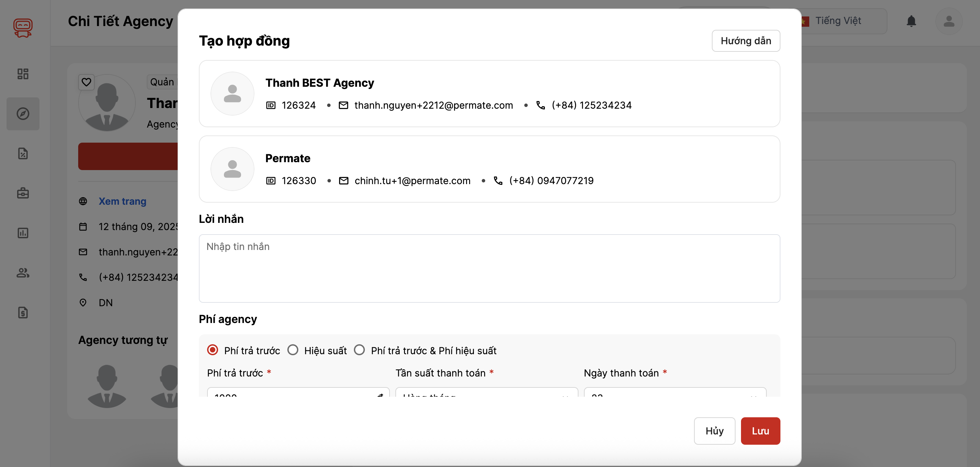Click the Hướng dẫn button
Viewport: 980px width, 467px height.
[x=745, y=41]
